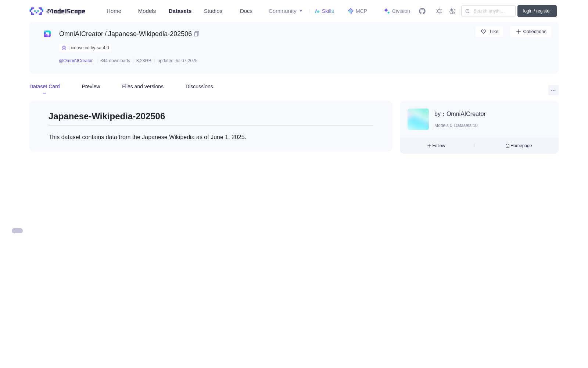Click the Japanese-Wikipedia-202506 card heading
The image size is (588, 368).
pyautogui.click(x=107, y=116)
